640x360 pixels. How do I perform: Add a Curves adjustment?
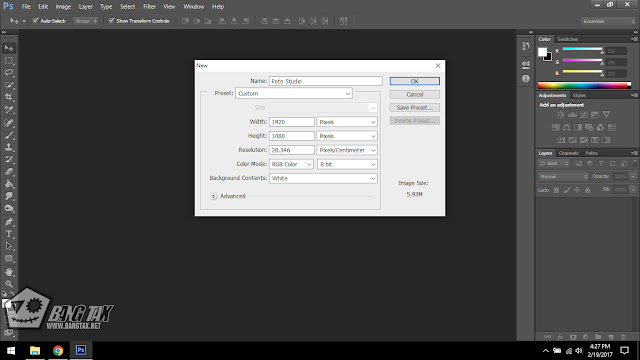(584, 115)
